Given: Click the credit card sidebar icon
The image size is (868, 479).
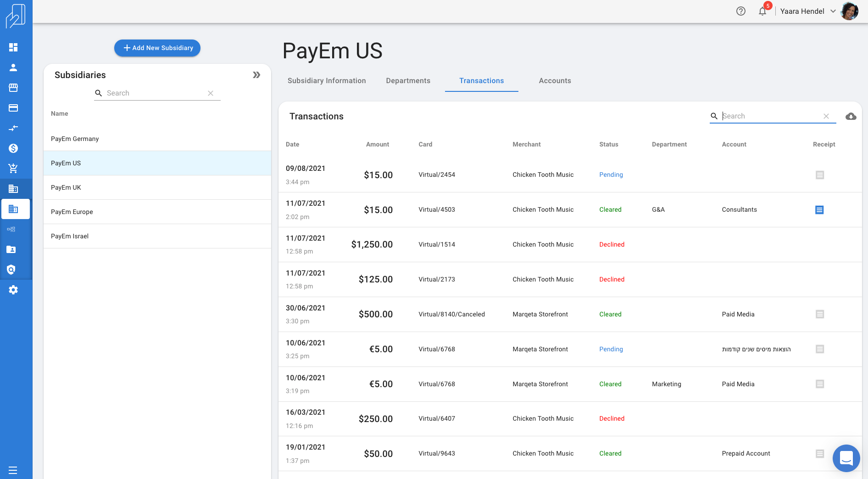Looking at the screenshot, I should coord(13,108).
